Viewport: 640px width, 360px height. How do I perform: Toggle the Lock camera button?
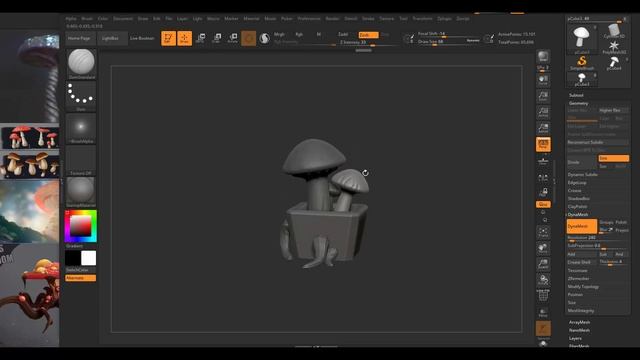[x=543, y=192]
